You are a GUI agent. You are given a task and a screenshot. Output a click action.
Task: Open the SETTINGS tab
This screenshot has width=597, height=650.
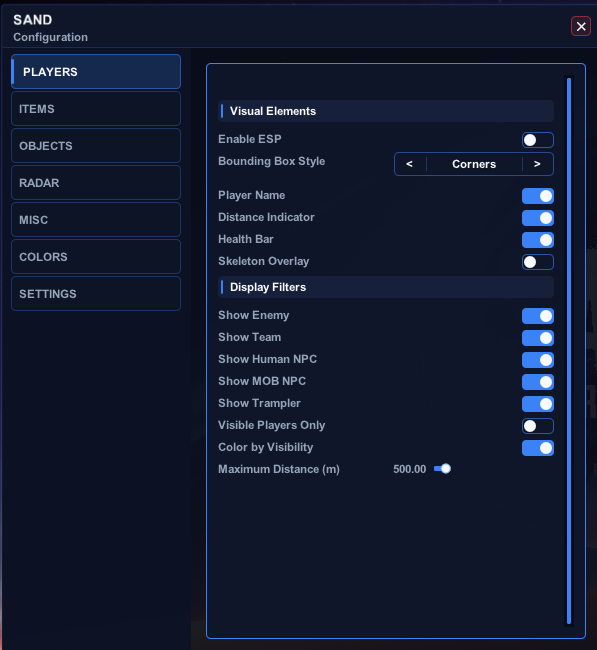96,293
